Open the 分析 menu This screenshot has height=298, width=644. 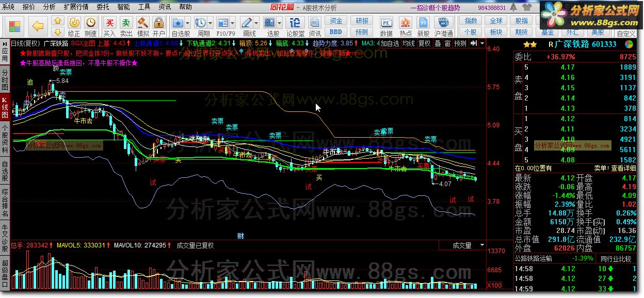pos(49,7)
